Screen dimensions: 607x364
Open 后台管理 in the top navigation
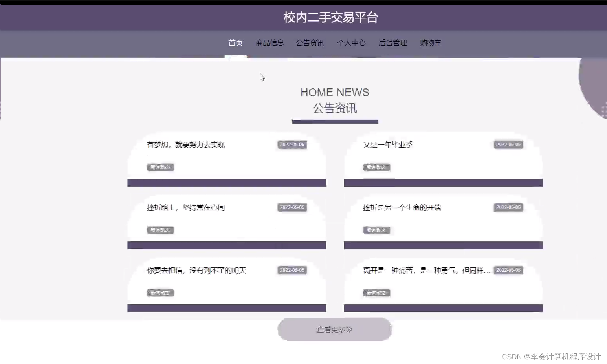coord(392,43)
